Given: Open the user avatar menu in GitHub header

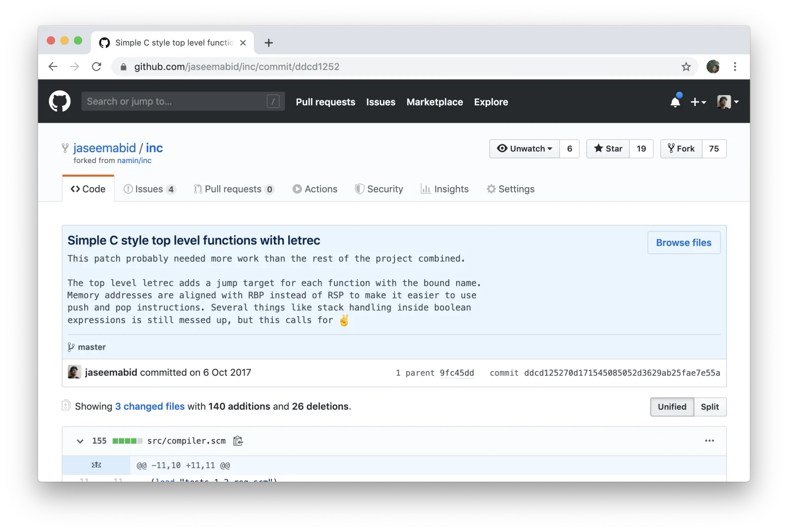Looking at the screenshot, I should [x=728, y=102].
